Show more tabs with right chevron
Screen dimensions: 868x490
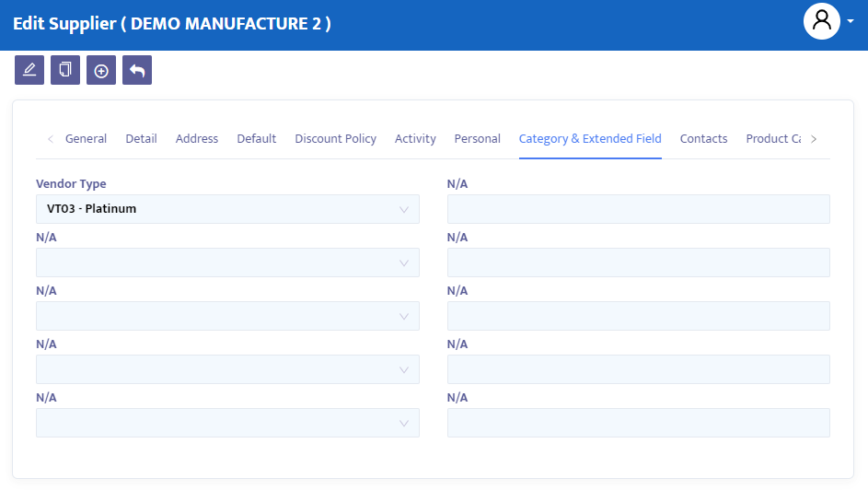coord(814,139)
